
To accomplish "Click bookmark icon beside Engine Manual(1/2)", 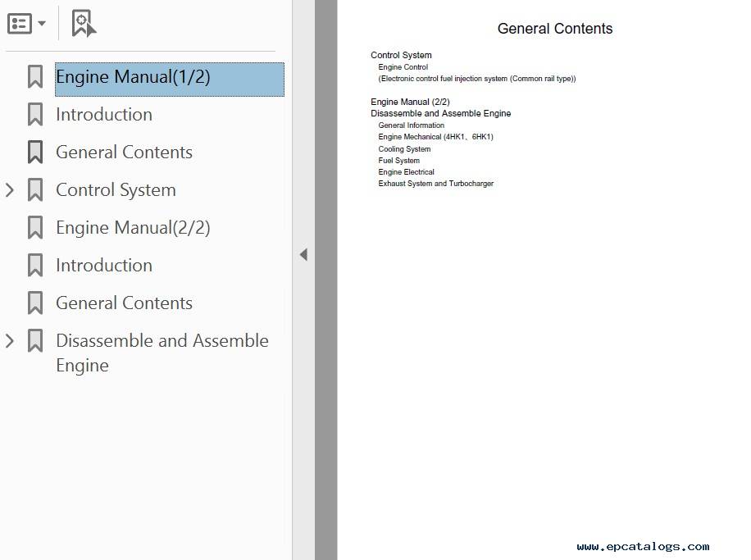I will (35, 76).
